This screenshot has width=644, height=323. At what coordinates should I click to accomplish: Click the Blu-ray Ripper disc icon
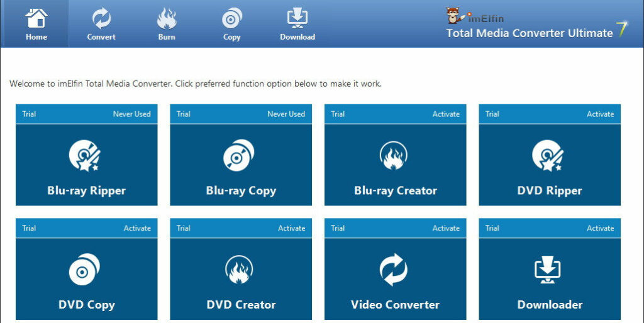click(85, 155)
